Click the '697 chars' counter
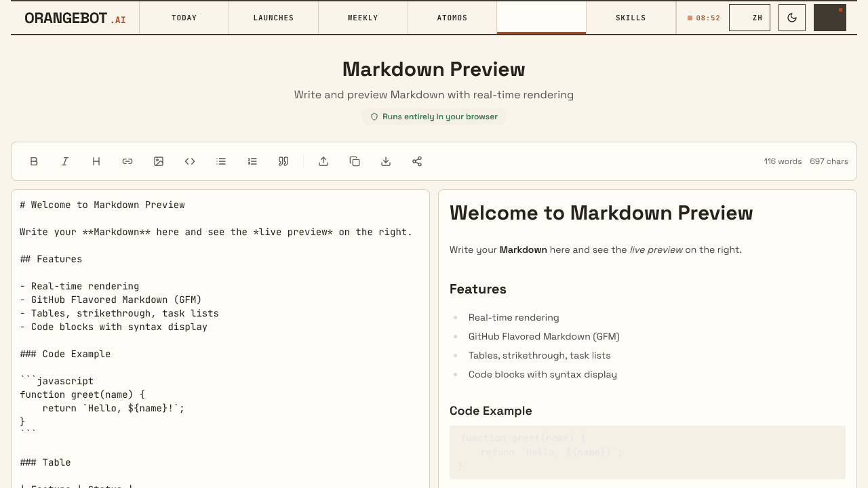The width and height of the screenshot is (868, 488). (x=829, y=161)
